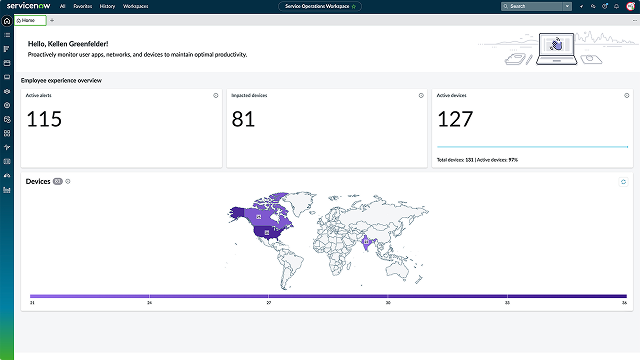Viewport: 640px width, 360px height.
Task: Click the Impacted devices info icon
Action: (421, 96)
